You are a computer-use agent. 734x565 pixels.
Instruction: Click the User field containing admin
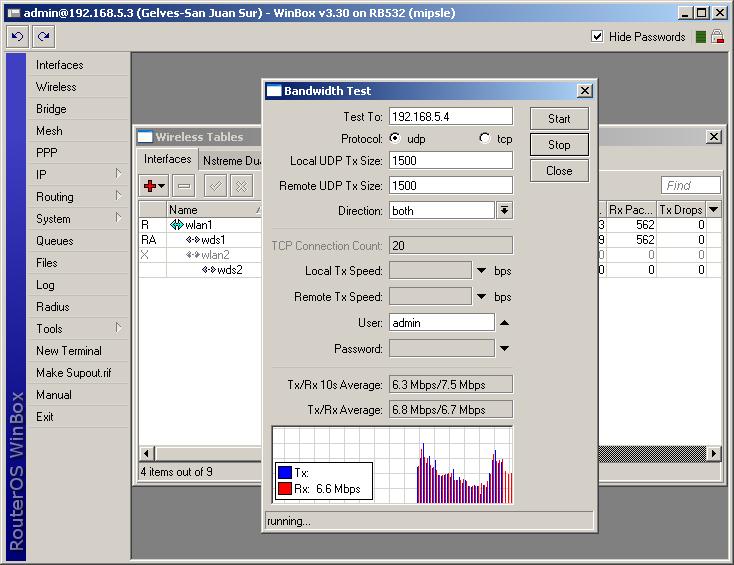(441, 323)
